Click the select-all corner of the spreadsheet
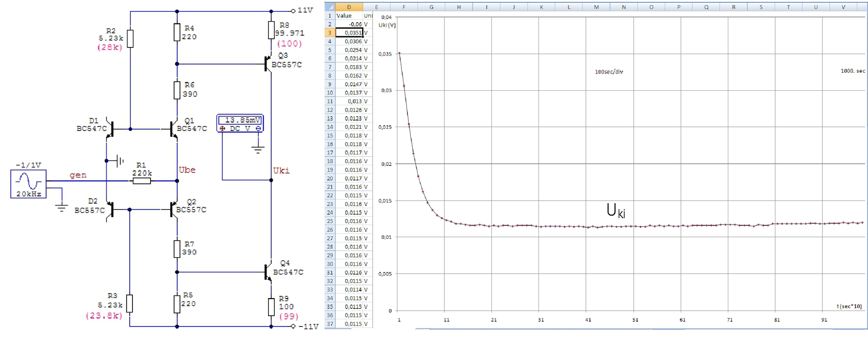Image resolution: width=868 pixels, height=350 pixels. [330, 7]
